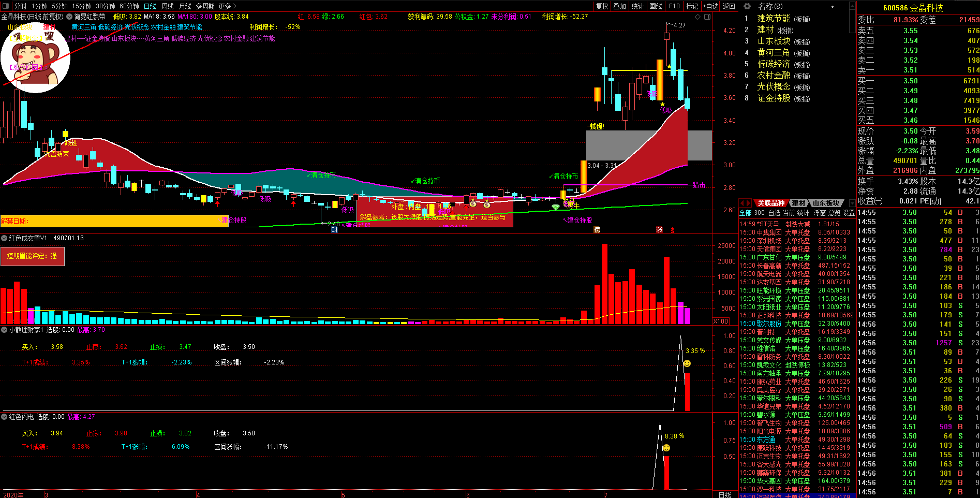Select the 关联品种 tab
The height and width of the screenshot is (498, 980).
pyautogui.click(x=771, y=203)
